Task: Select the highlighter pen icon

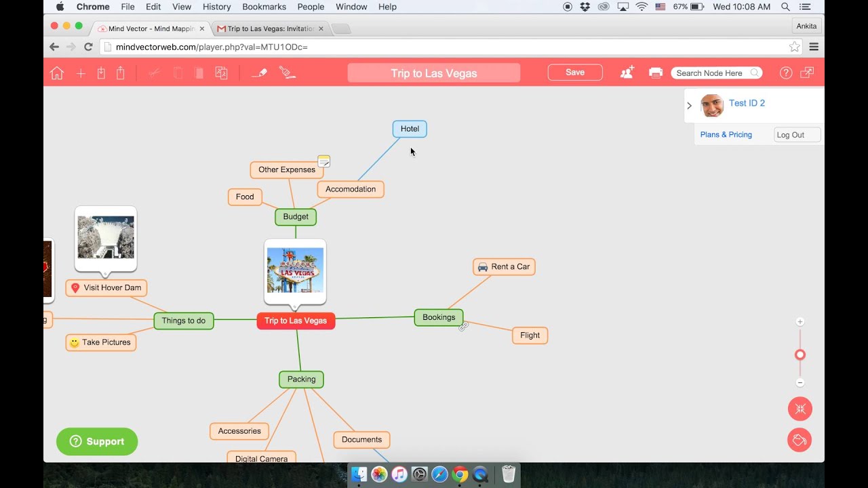Action: tap(260, 72)
